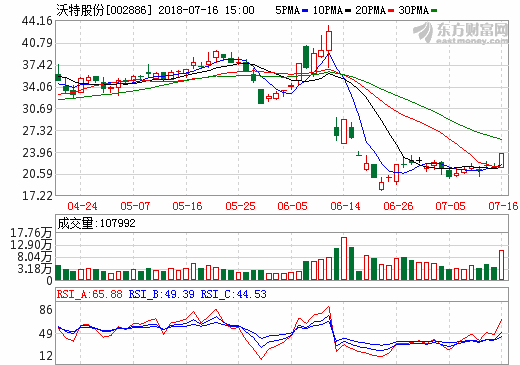520x365 pixels.
Task: Select the 05-16 date label
Action: click(x=187, y=206)
